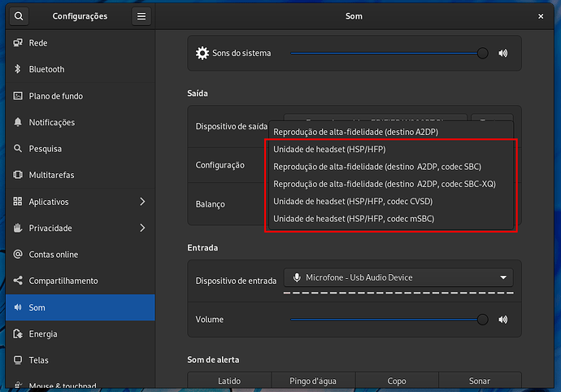The height and width of the screenshot is (392, 561).
Task: Open the search button in Configurações header
Action: [19, 16]
